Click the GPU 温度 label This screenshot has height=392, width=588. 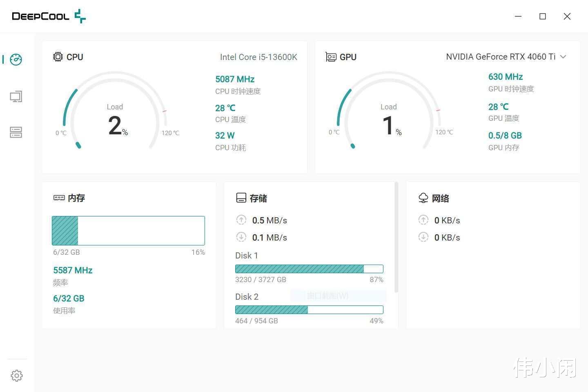click(x=503, y=118)
